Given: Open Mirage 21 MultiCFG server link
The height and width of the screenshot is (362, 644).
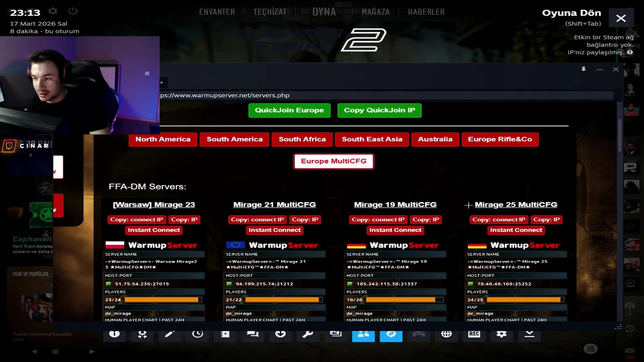Looking at the screenshot, I should [275, 205].
